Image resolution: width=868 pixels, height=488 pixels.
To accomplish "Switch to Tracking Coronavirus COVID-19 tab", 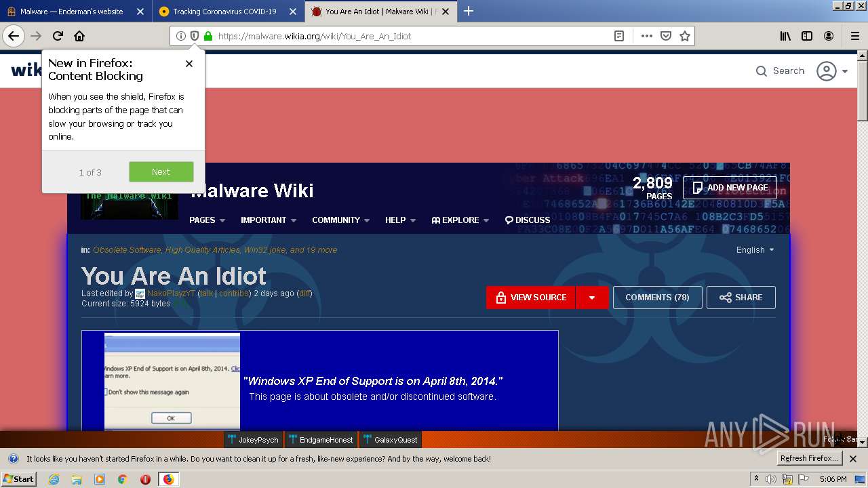I will (x=229, y=11).
